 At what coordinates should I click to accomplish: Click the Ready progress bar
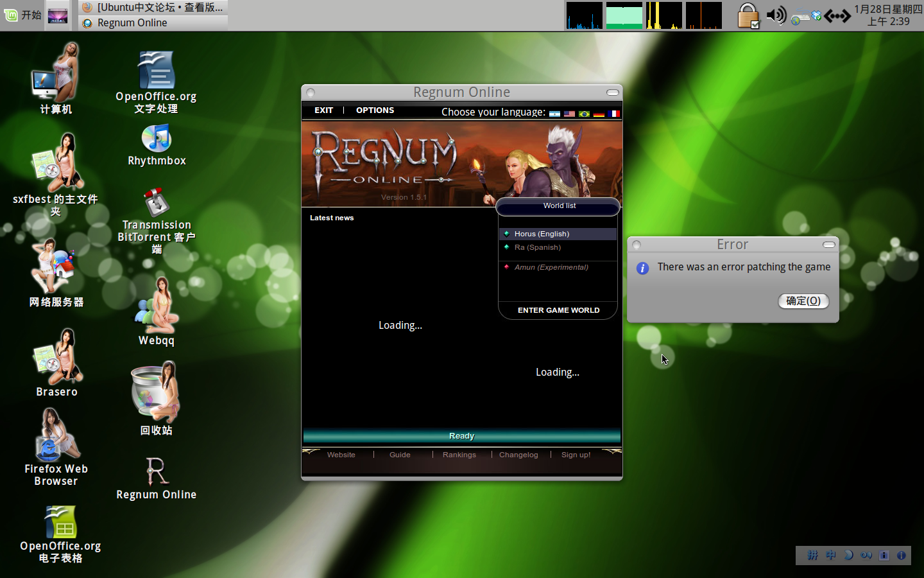pos(461,436)
